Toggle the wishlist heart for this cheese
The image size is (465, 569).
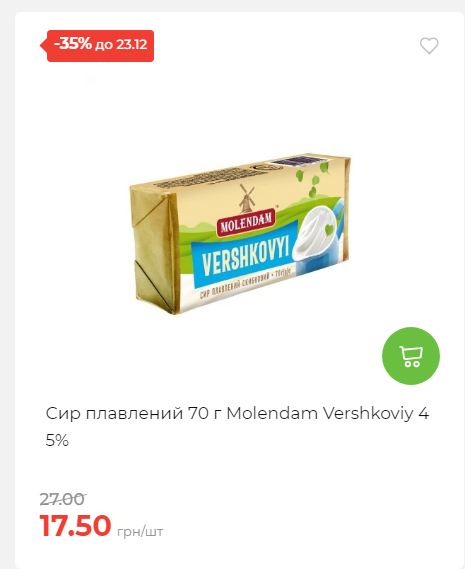click(429, 46)
